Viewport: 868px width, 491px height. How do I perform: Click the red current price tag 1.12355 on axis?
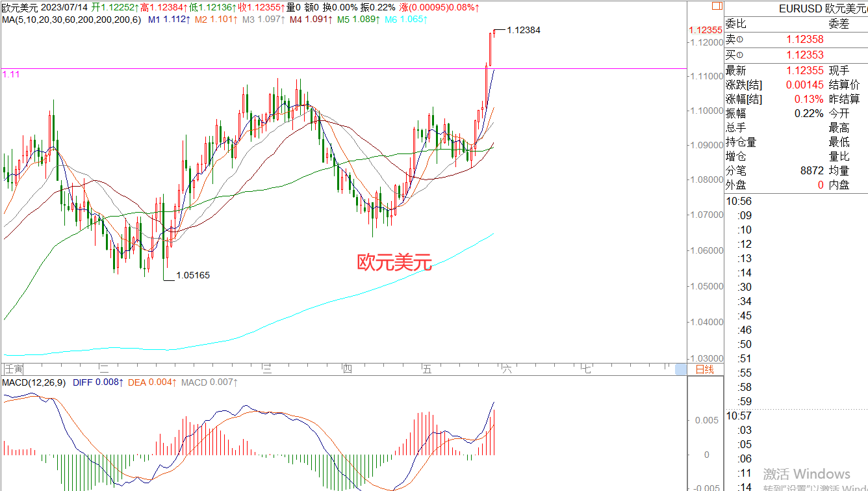coord(706,30)
